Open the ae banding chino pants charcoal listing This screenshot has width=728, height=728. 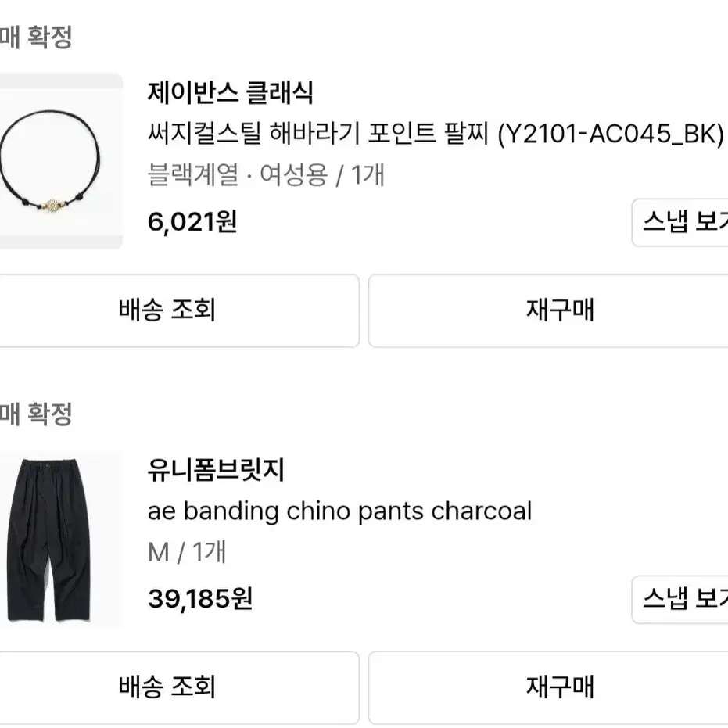340,511
